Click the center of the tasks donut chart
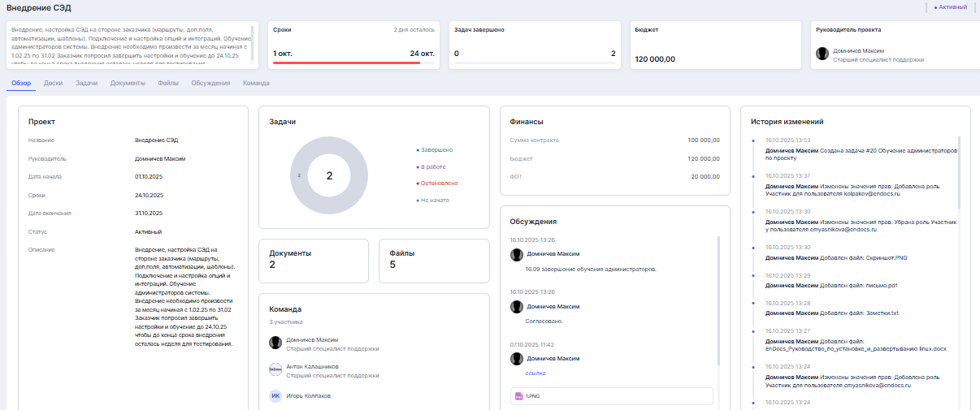 click(329, 175)
